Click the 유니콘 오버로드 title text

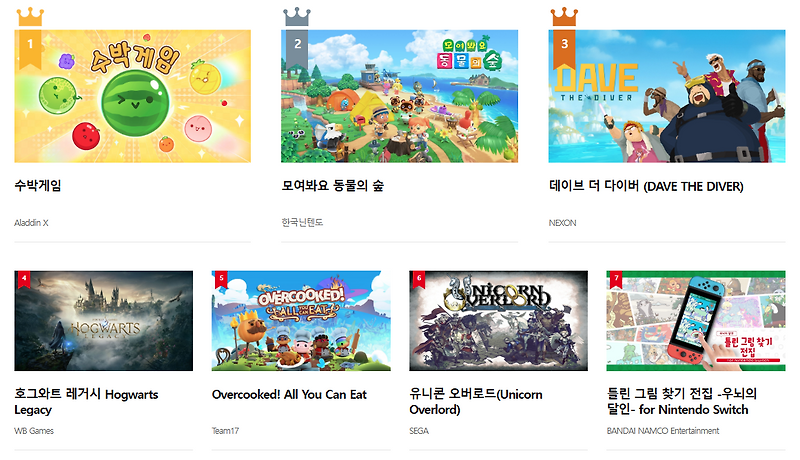pos(476,402)
